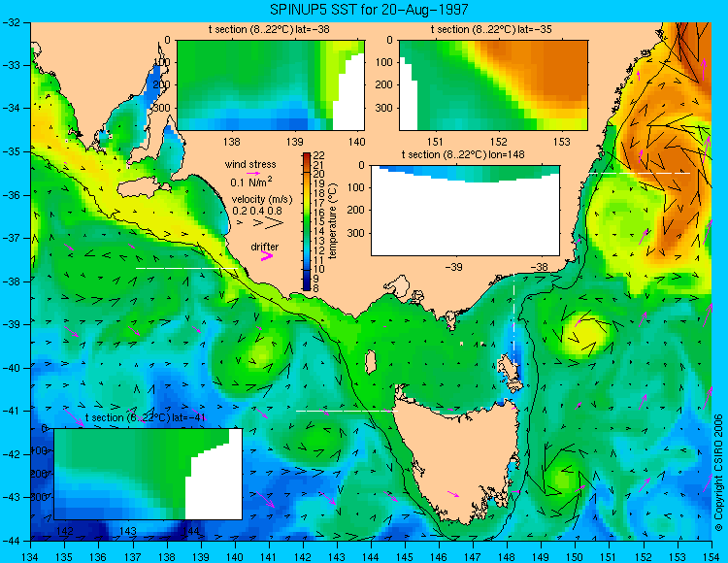Open the lat=-41 temperature section plot
728x563 pixels.
[149, 474]
